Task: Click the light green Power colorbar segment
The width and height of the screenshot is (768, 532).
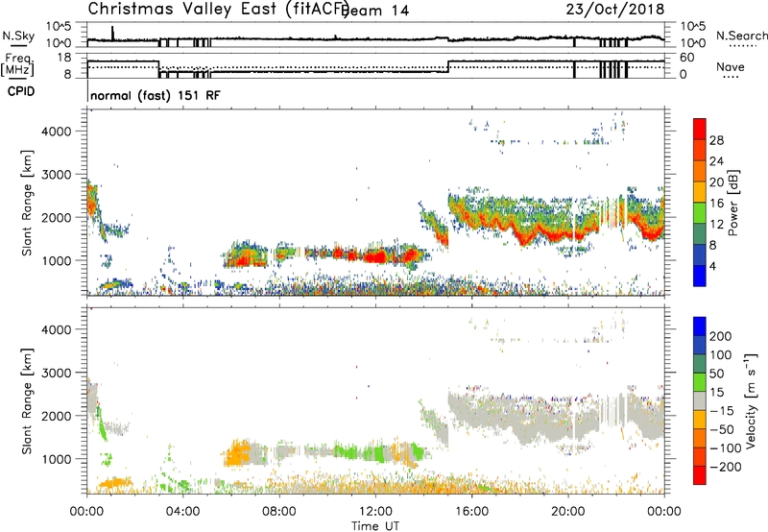Action: coord(700,213)
